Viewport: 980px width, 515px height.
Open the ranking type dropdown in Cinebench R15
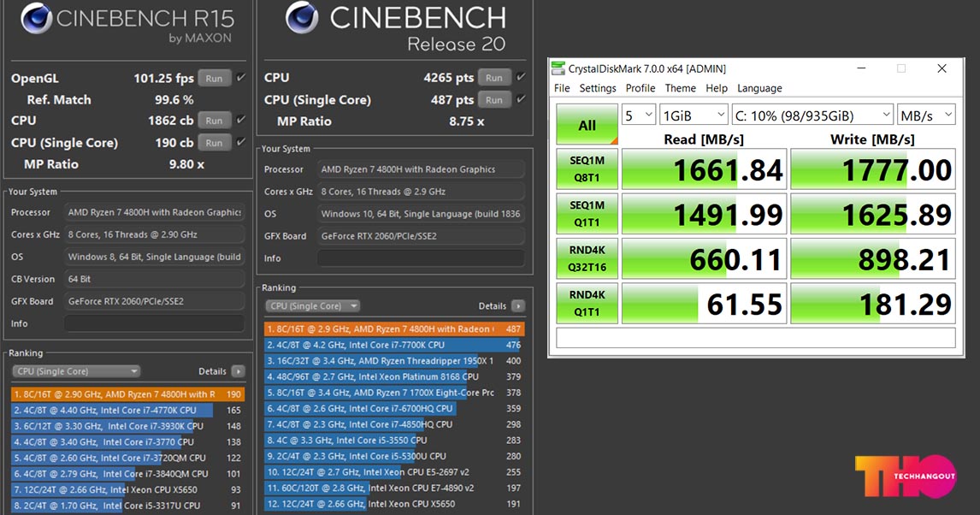pos(75,371)
